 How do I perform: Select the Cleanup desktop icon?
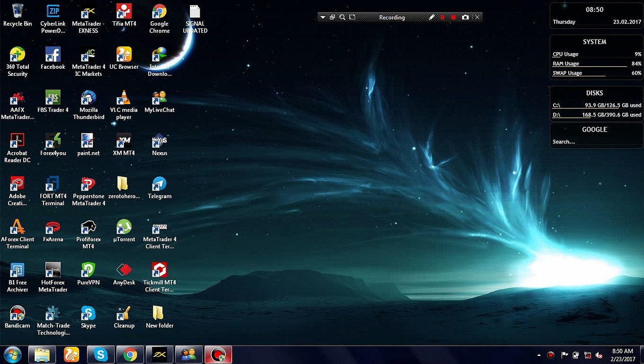coord(124,317)
